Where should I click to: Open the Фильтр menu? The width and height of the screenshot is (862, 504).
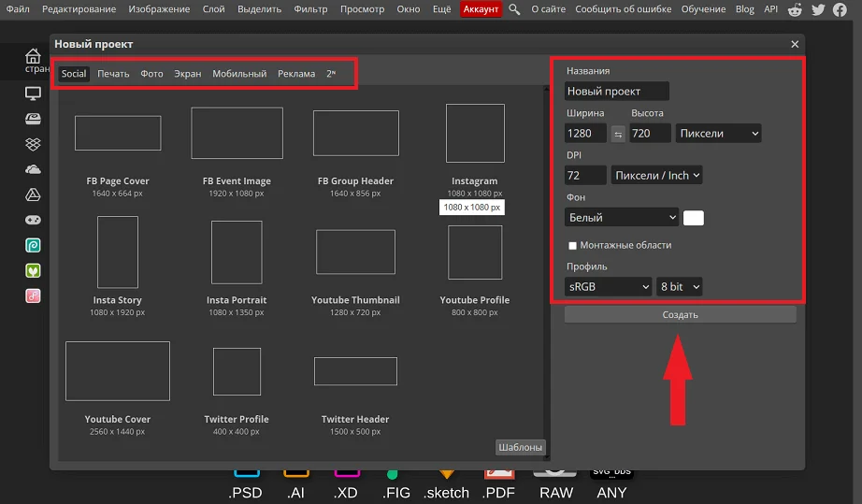[310, 9]
